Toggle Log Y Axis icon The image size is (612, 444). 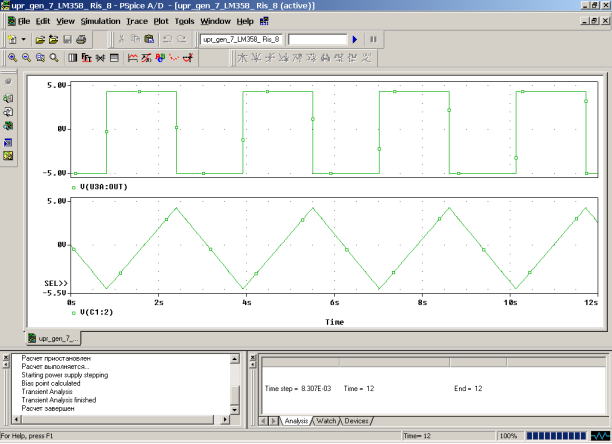tap(114, 58)
